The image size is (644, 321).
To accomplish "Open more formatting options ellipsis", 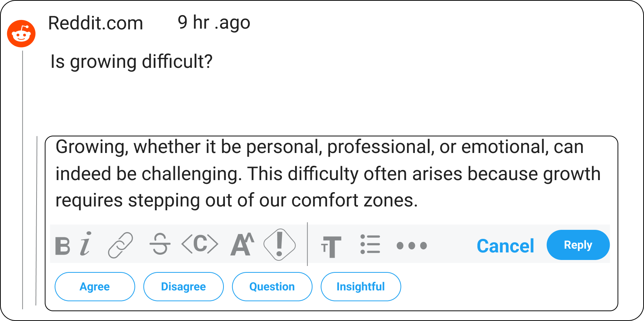I will 411,246.
